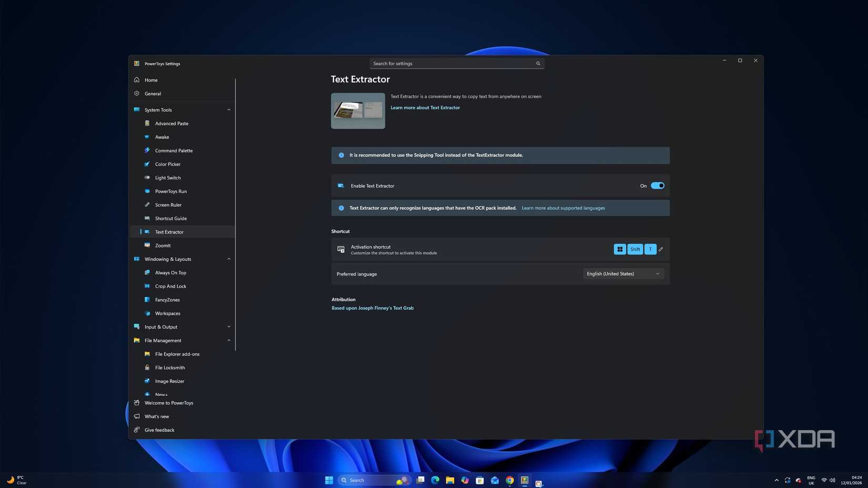This screenshot has width=868, height=488.
Task: Click Learn more about Text Extractor
Action: pyautogui.click(x=425, y=108)
